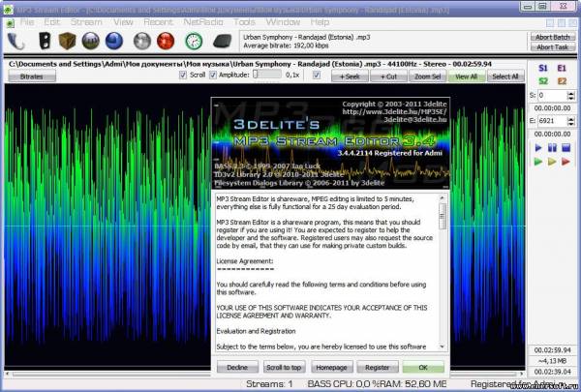The height and width of the screenshot is (392, 581).
Task: Click license text scrollbar up arrow
Action: point(442,198)
